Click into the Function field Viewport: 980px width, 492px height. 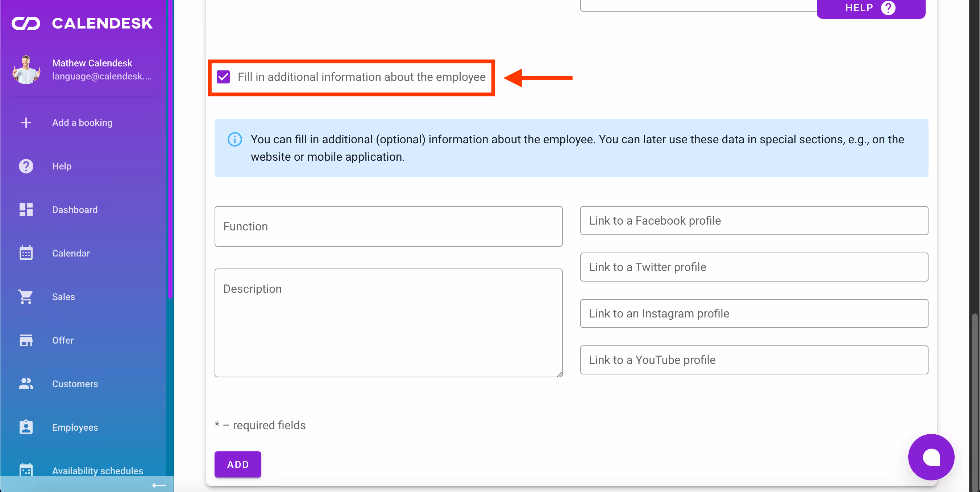[x=388, y=226]
